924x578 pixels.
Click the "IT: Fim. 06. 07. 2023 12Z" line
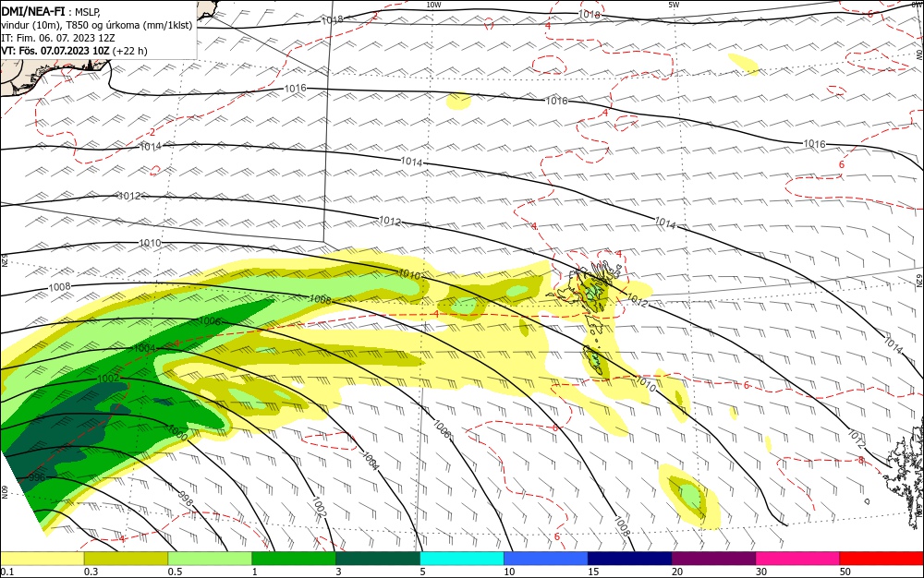(x=57, y=38)
